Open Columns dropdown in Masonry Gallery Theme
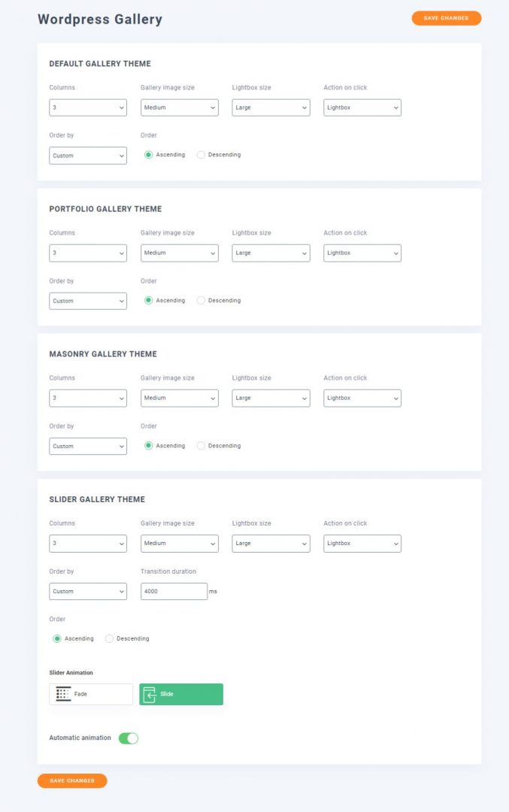509x812 pixels. [x=88, y=398]
